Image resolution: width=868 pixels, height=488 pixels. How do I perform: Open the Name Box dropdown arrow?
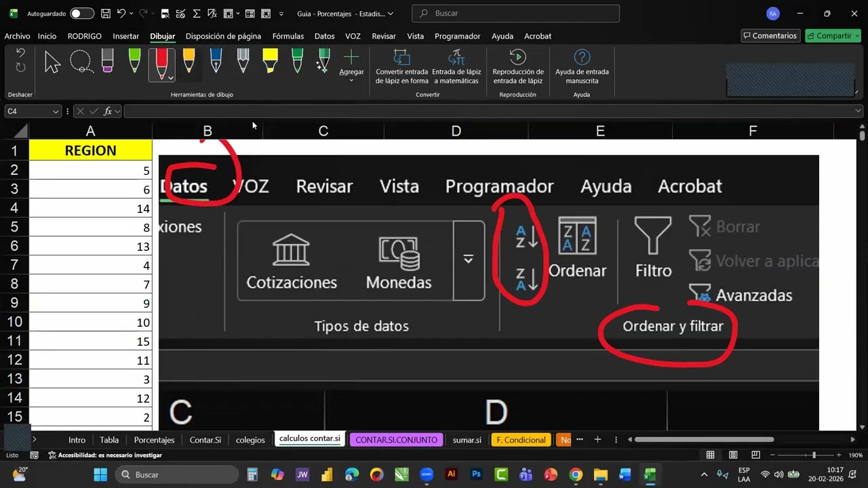click(x=56, y=111)
